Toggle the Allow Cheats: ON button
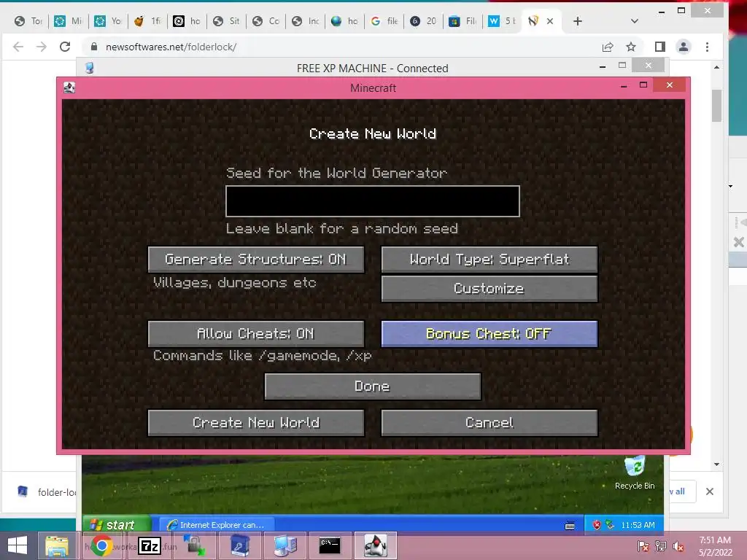The width and height of the screenshot is (747, 560). pos(256,334)
